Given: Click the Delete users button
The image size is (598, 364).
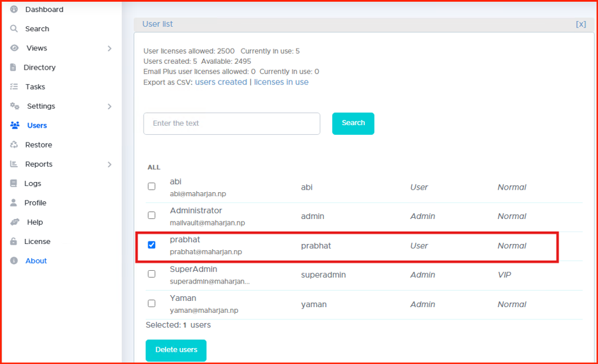Looking at the screenshot, I should coord(176,351).
